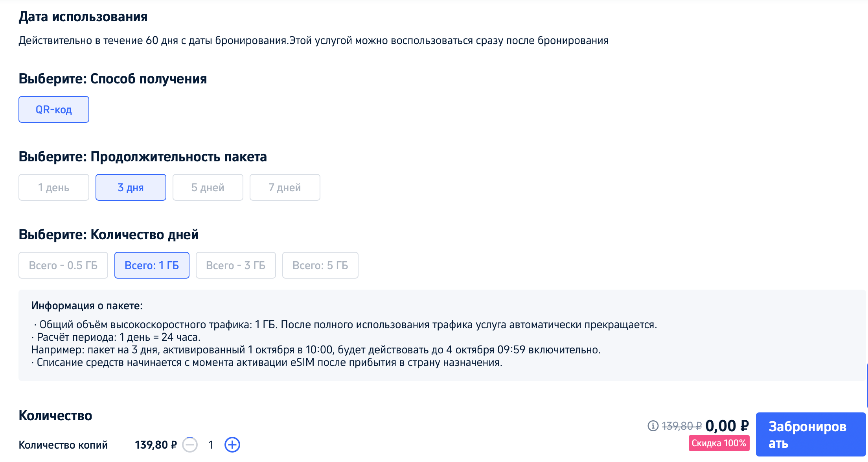Click the Скидка 100% discount badge
The width and height of the screenshot is (868, 462).
[719, 443]
